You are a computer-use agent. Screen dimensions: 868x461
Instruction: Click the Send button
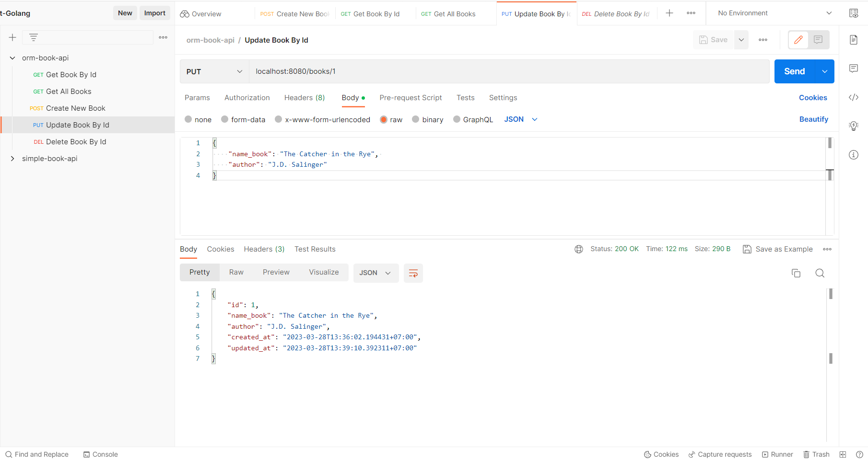tap(795, 71)
